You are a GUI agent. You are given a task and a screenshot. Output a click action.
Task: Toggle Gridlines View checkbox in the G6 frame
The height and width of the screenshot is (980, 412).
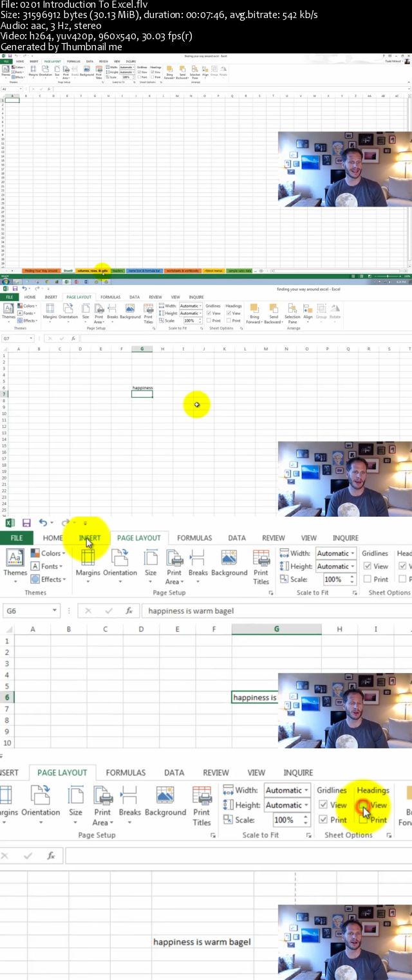pos(367,566)
